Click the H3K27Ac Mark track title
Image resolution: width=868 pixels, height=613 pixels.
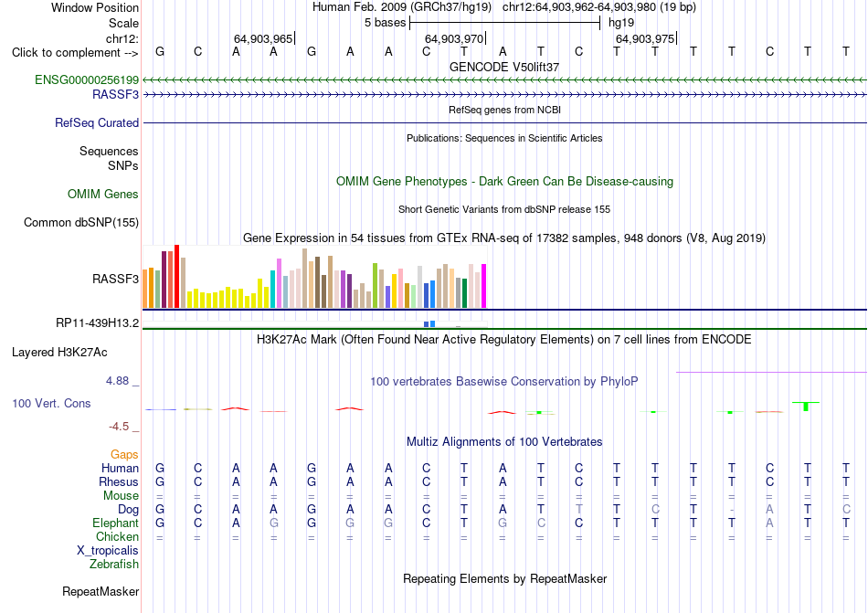(x=504, y=339)
